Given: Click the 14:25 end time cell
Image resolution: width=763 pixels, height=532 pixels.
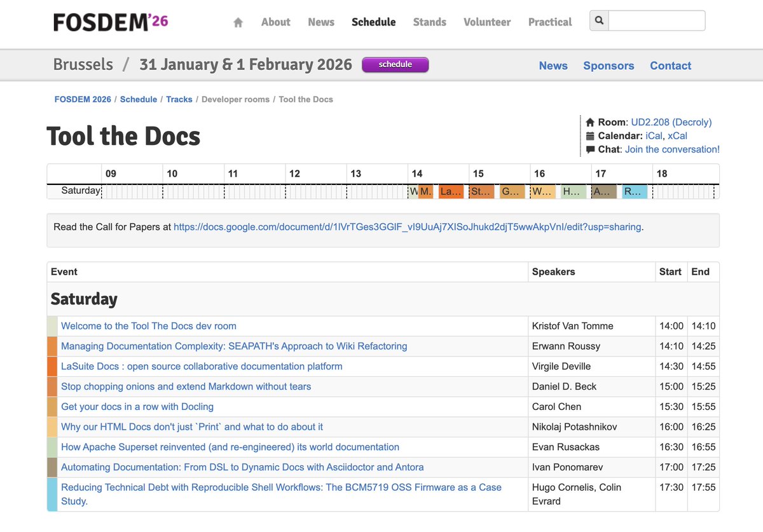Looking at the screenshot, I should pos(703,346).
